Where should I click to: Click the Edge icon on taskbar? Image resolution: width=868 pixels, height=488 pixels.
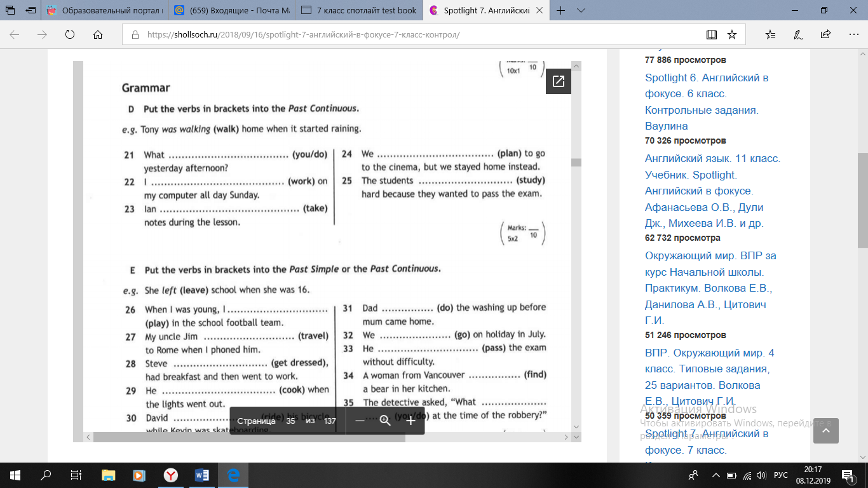(233, 475)
